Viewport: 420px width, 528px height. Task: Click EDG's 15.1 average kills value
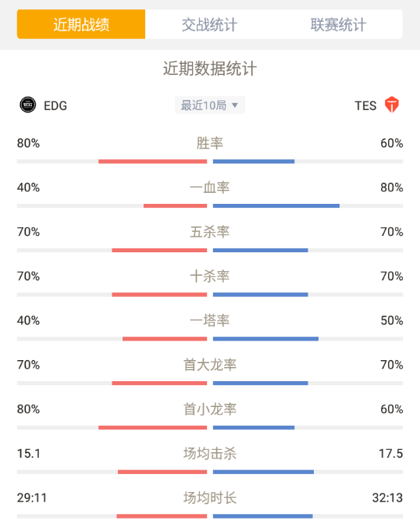pyautogui.click(x=29, y=454)
